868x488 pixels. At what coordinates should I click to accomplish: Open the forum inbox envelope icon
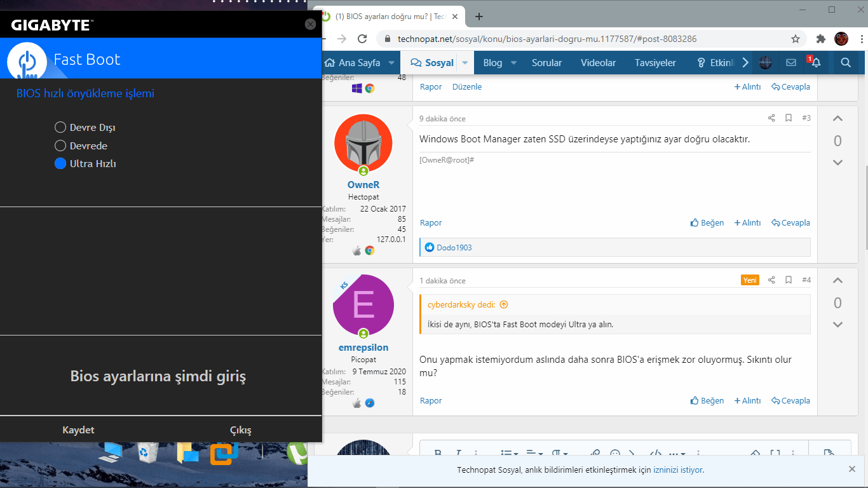tap(791, 62)
